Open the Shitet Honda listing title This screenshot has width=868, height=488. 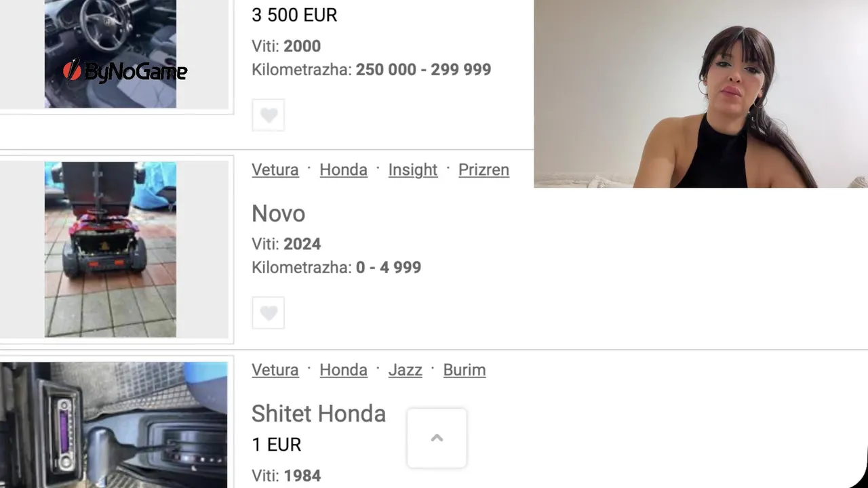click(x=319, y=413)
